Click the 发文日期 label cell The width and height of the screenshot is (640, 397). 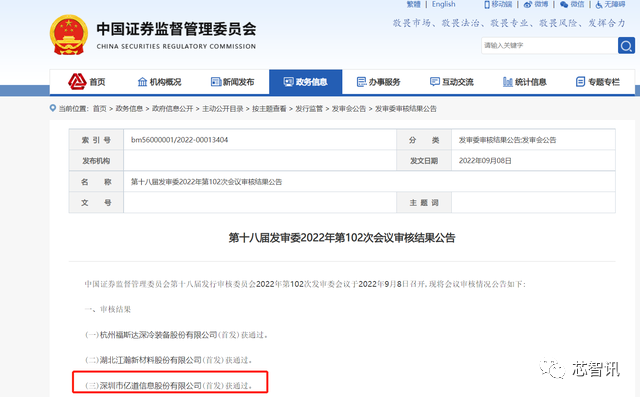tap(424, 161)
